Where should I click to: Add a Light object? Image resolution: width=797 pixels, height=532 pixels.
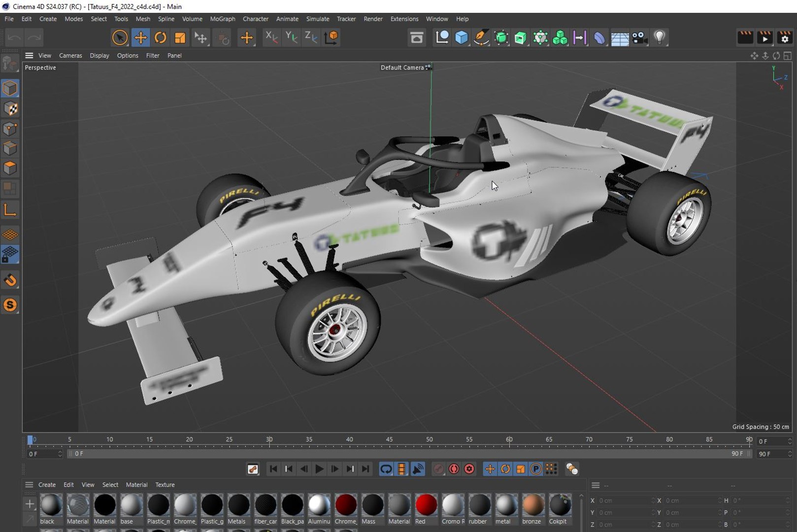click(660, 37)
